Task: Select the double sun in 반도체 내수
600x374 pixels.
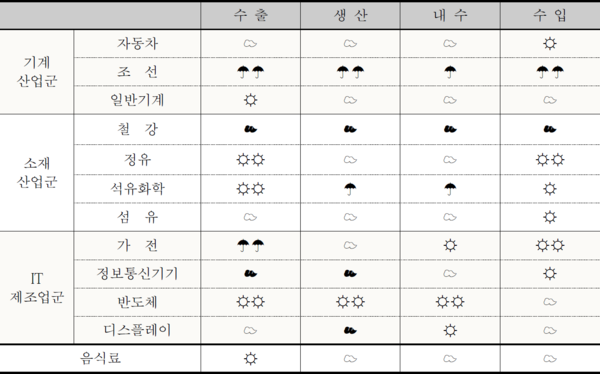Action: coord(450,302)
